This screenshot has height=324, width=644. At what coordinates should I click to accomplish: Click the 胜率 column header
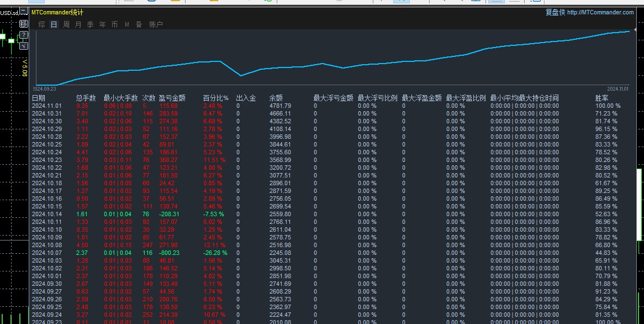601,98
